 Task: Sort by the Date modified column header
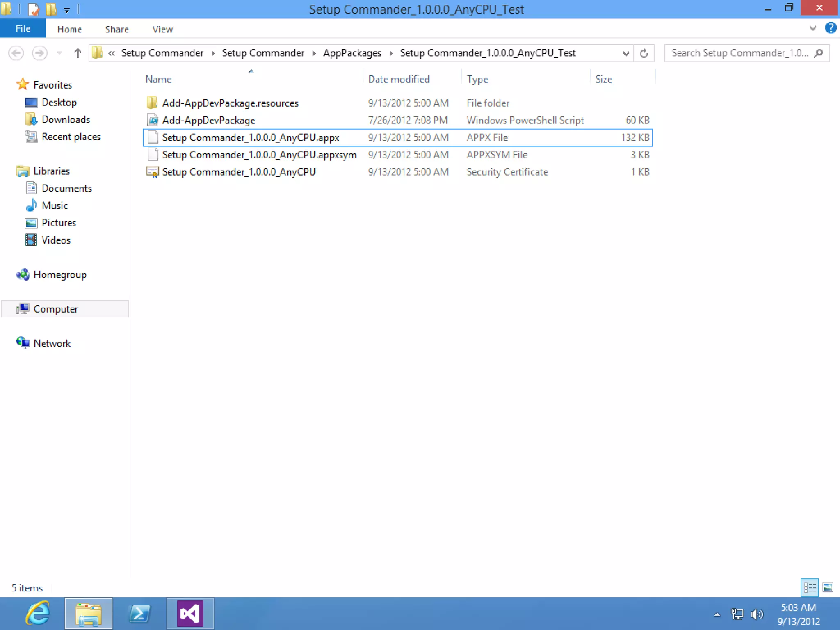pos(399,79)
